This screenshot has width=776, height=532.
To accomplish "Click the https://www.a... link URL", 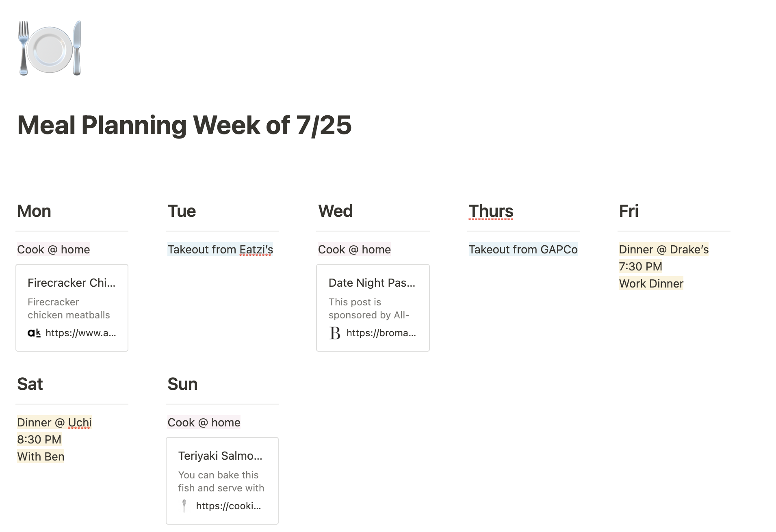I will (x=81, y=333).
